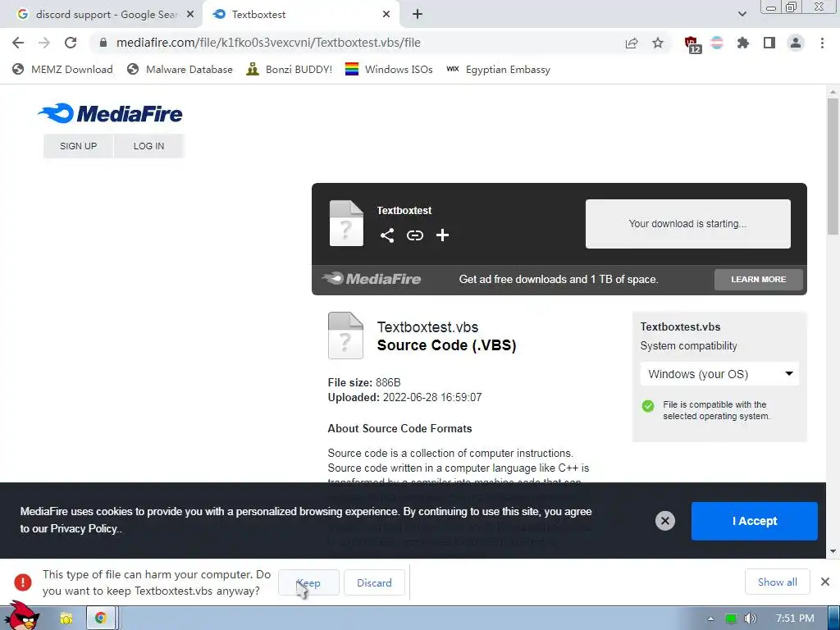The image size is (840, 630).
Task: Click the Textboxtest.vbs file thumbnail icon
Action: coord(345,336)
